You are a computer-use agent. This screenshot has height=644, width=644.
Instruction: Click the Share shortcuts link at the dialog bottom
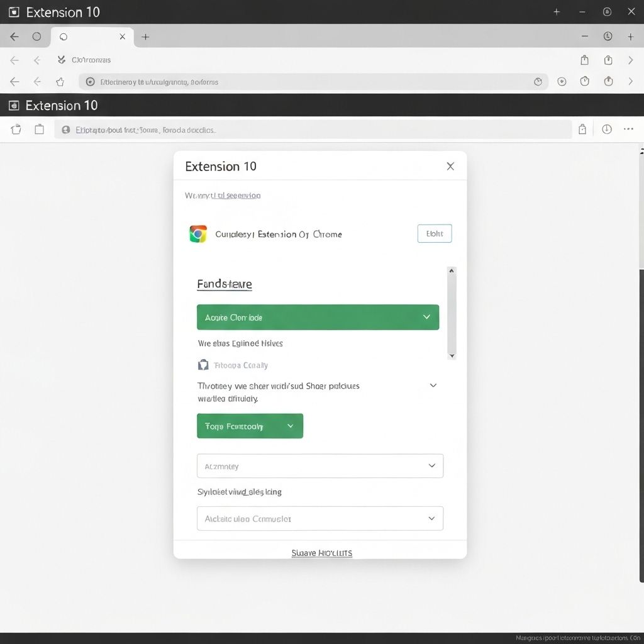tap(321, 553)
